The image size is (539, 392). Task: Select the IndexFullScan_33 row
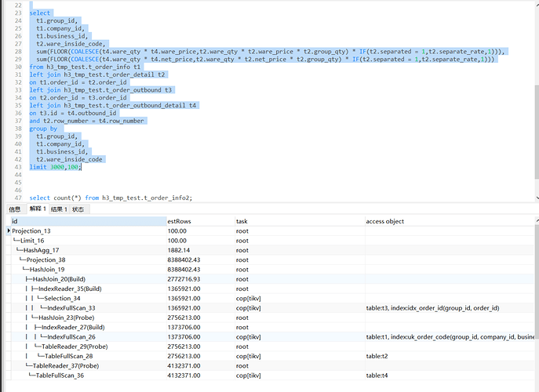pyautogui.click(x=271, y=308)
